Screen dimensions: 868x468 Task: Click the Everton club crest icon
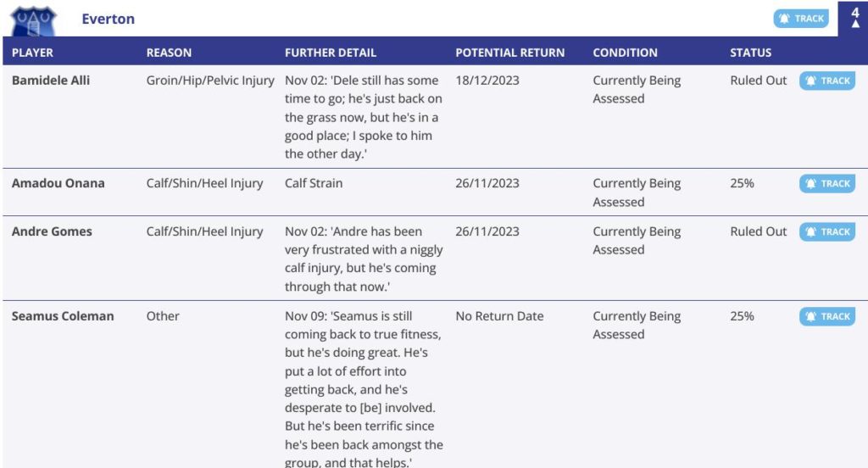point(33,21)
